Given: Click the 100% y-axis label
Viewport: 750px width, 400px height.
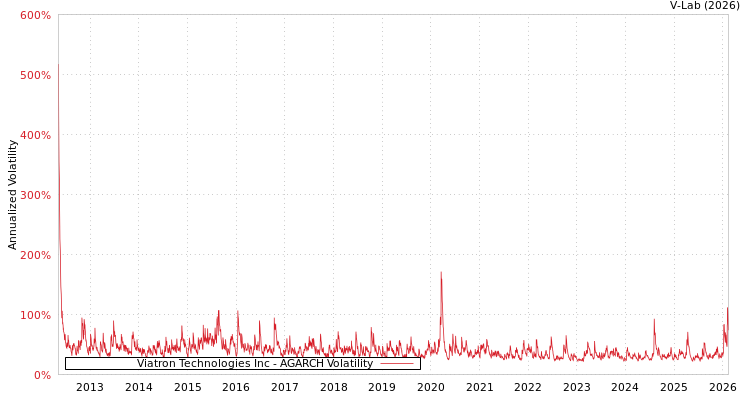Looking at the screenshot, I should [35, 315].
